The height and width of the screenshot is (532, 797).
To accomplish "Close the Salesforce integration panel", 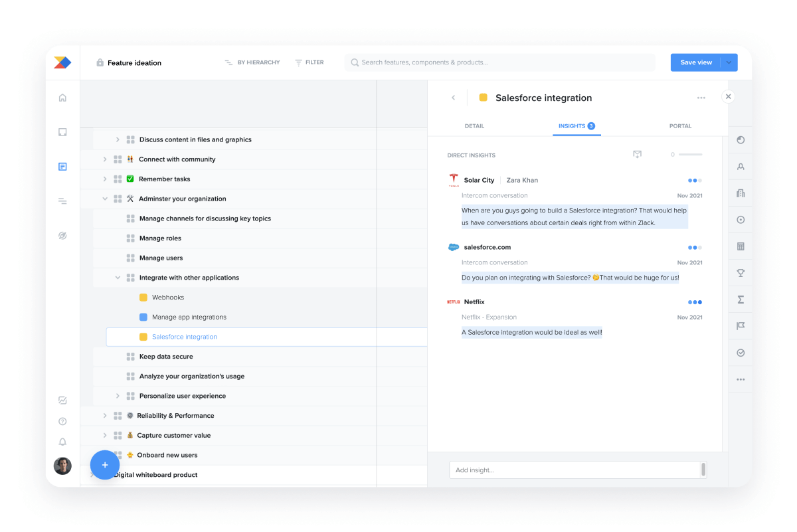I will tap(728, 96).
